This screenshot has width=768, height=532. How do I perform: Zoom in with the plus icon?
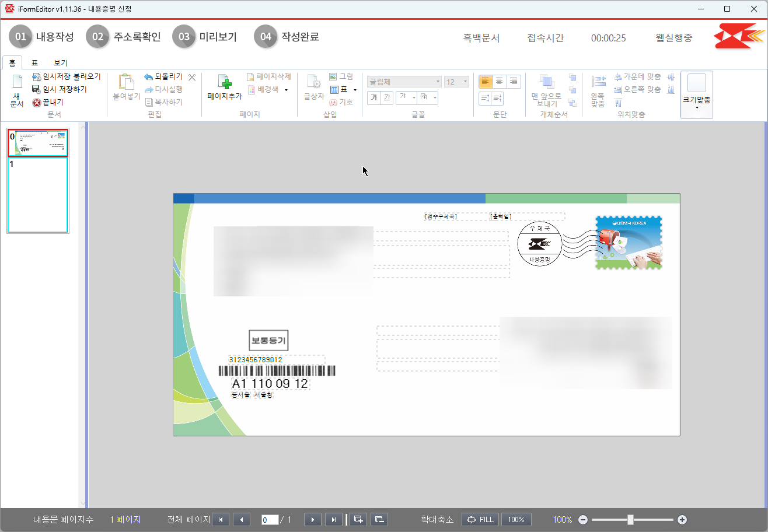point(682,520)
